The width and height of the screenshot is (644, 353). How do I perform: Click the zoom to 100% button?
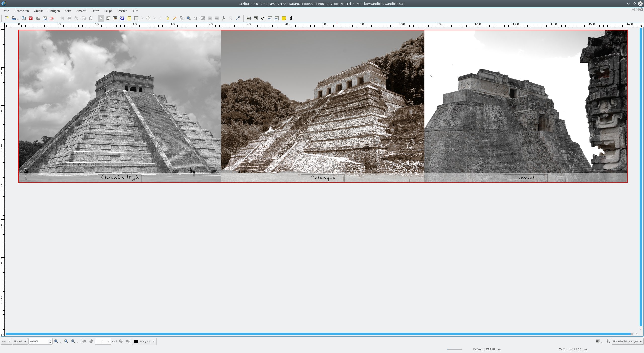(66, 341)
